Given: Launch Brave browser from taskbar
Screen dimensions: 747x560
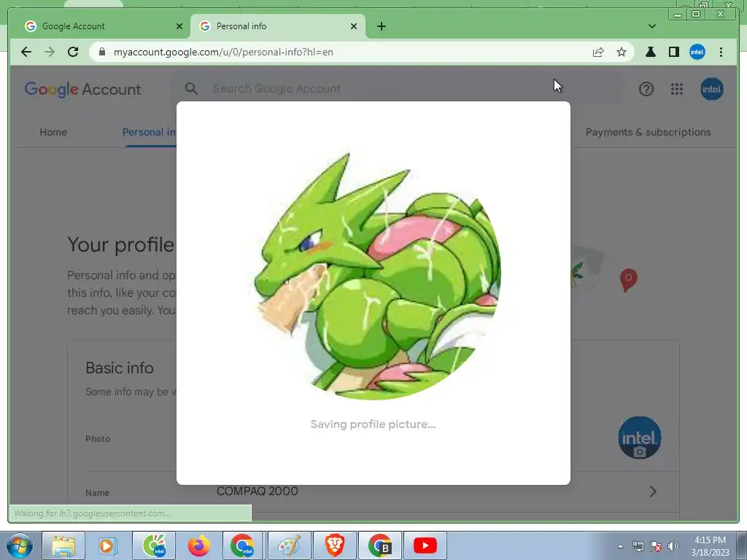Looking at the screenshot, I should pyautogui.click(x=334, y=545).
